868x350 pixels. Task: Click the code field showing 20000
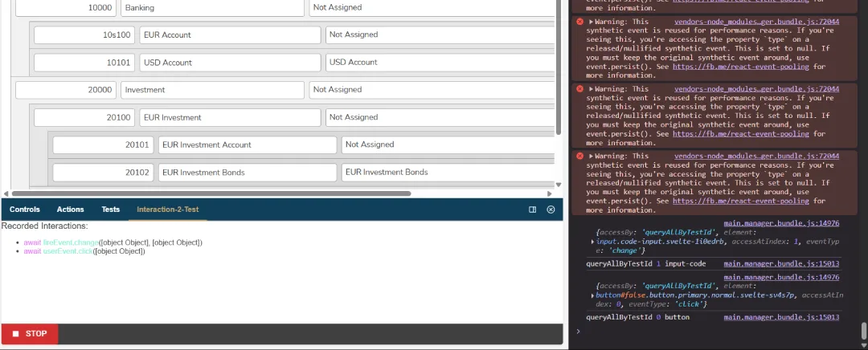[x=66, y=90]
